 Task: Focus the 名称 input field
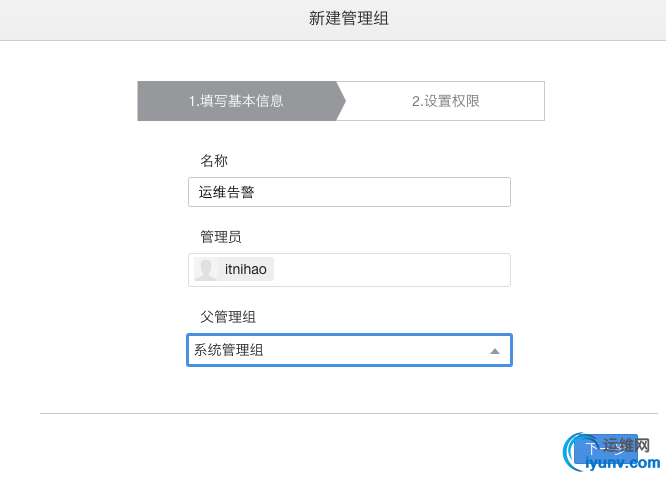pos(349,192)
